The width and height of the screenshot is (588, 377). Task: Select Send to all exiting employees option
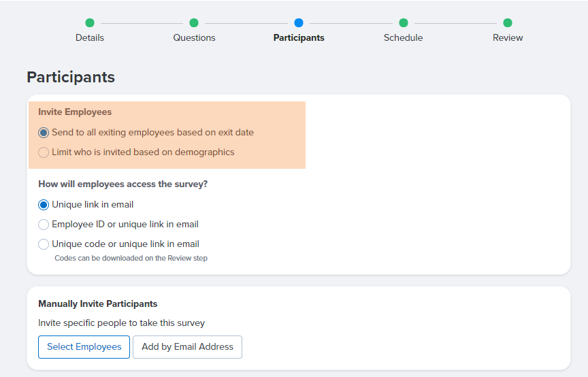tap(44, 133)
